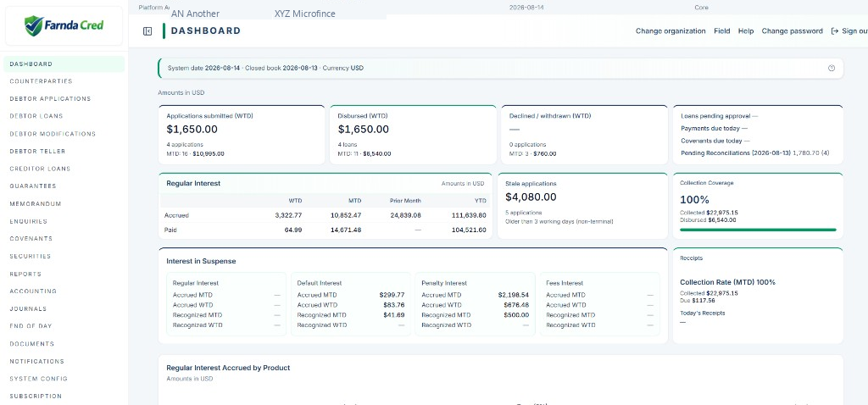Open Help from top bar
The height and width of the screenshot is (405, 868).
click(746, 31)
